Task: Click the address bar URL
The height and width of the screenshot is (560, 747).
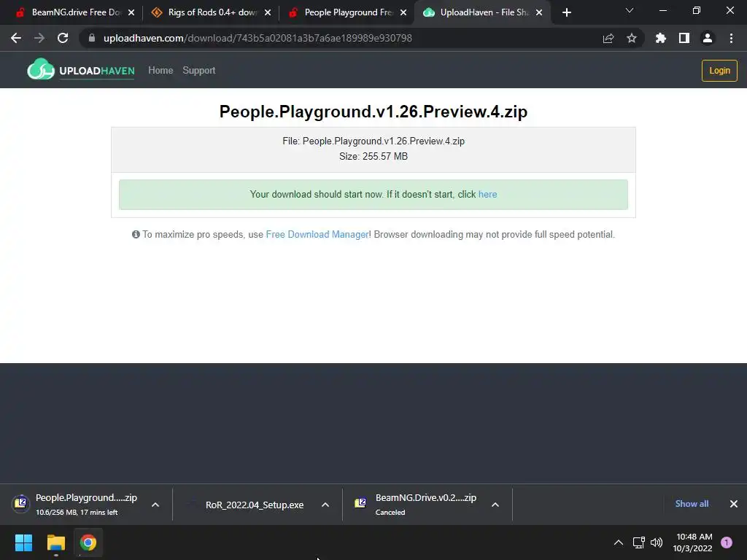Action: (x=258, y=38)
